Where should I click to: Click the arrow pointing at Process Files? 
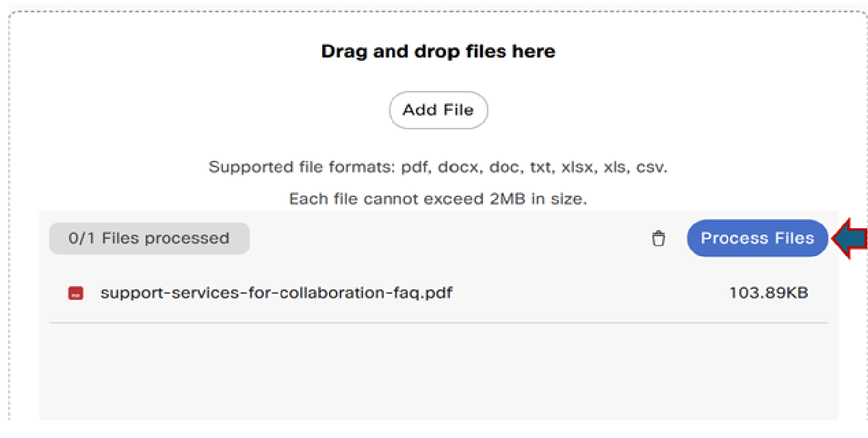(x=849, y=238)
